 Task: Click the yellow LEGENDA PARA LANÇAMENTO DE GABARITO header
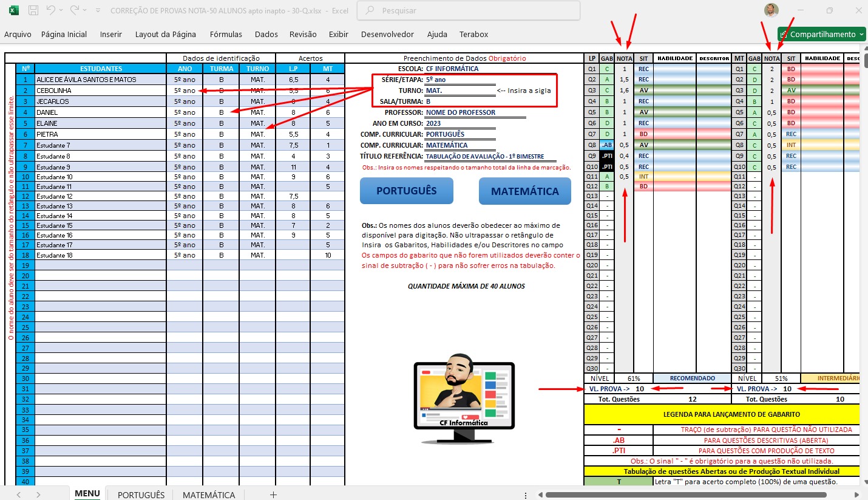pyautogui.click(x=722, y=414)
